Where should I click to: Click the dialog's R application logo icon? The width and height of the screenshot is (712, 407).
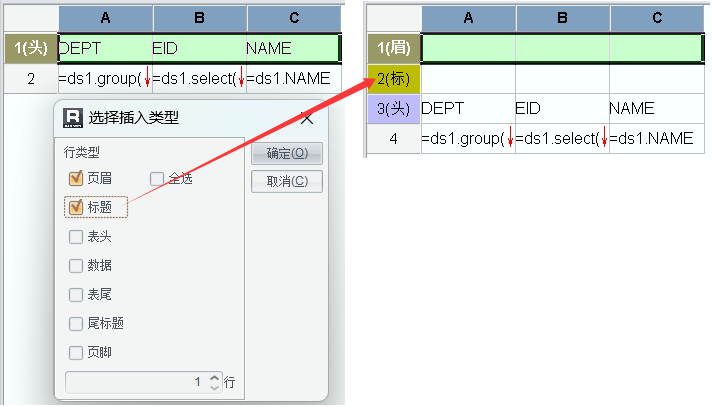pyautogui.click(x=72, y=118)
